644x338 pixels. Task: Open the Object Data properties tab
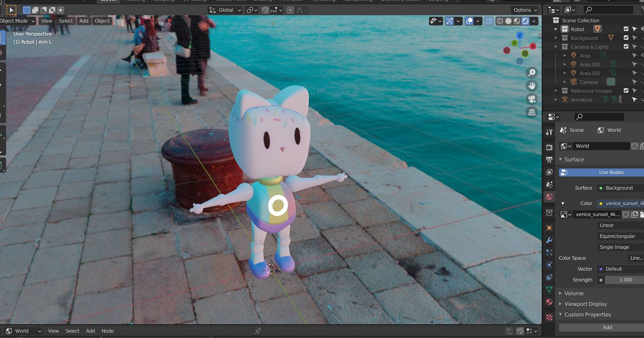pyautogui.click(x=549, y=290)
